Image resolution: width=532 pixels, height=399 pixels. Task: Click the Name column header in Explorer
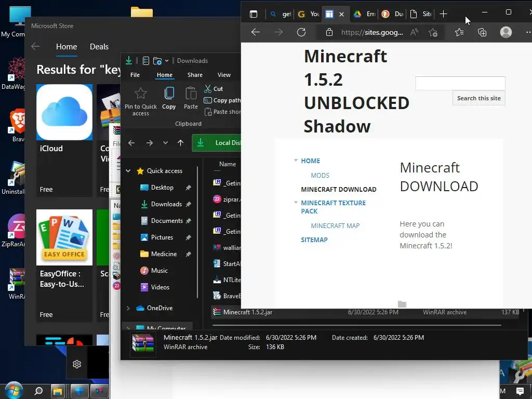(x=228, y=164)
